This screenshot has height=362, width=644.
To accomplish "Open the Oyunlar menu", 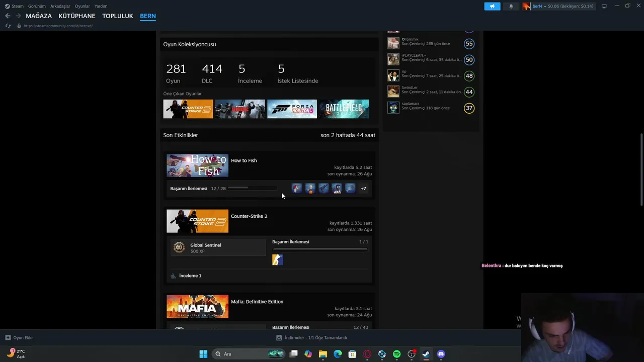I will point(83,6).
